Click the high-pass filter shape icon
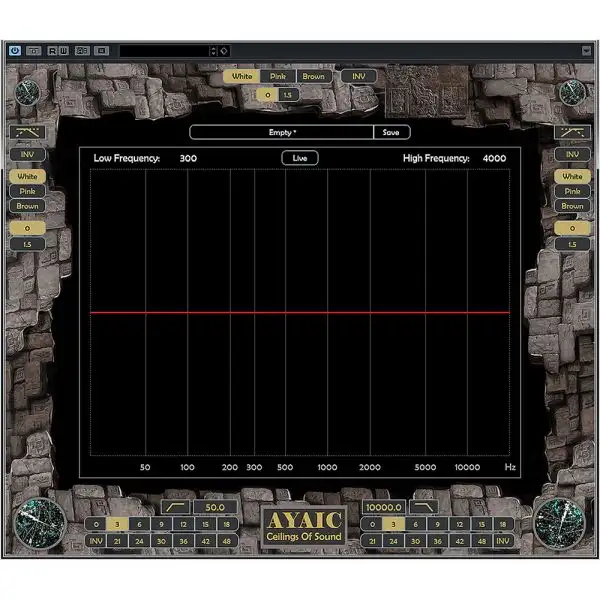Image resolution: width=600 pixels, height=600 pixels. pyautogui.click(x=175, y=507)
